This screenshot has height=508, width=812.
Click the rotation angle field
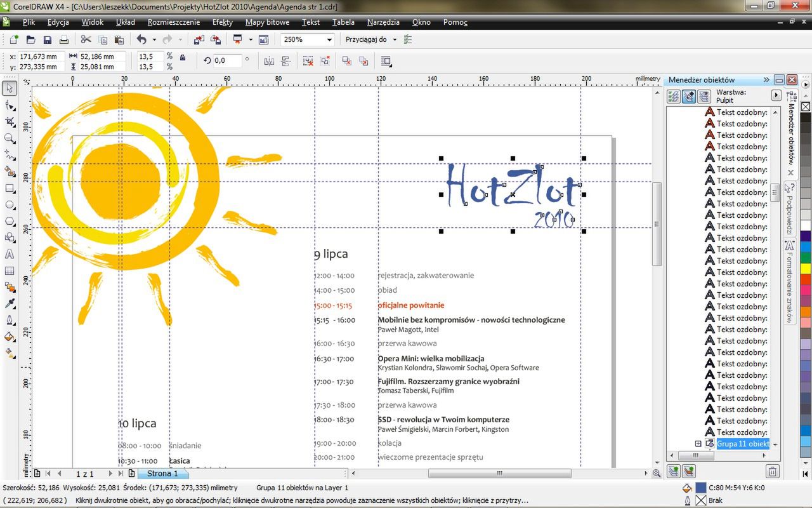[x=227, y=61]
